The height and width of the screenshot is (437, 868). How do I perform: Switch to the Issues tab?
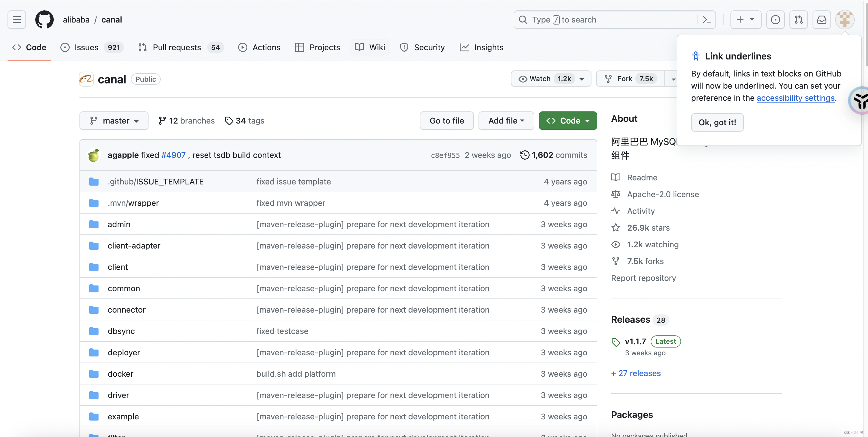92,47
